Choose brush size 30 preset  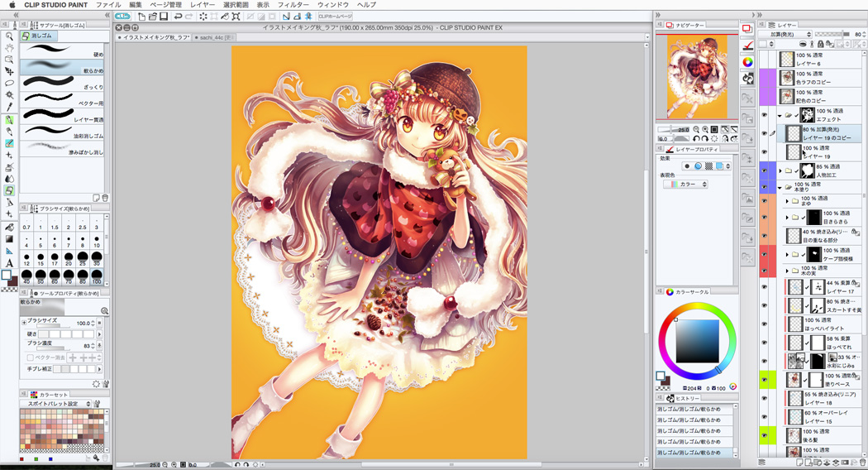point(97,257)
